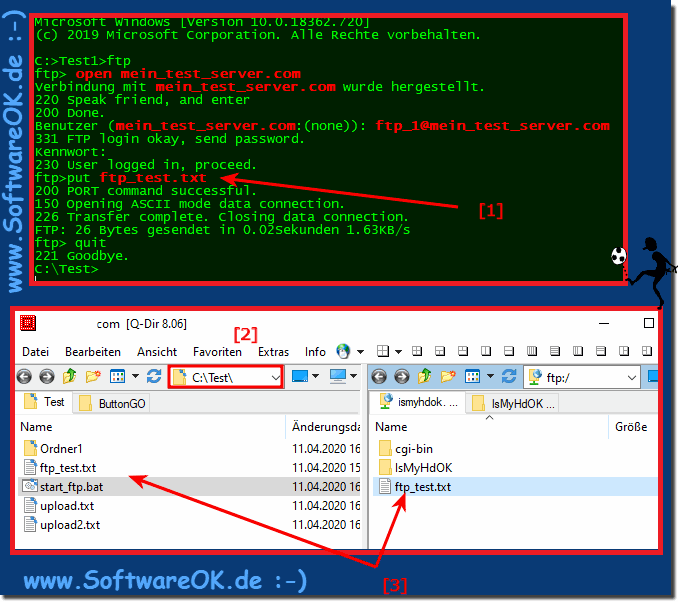Switch to the IsMyHdOK ... tab

point(513,403)
